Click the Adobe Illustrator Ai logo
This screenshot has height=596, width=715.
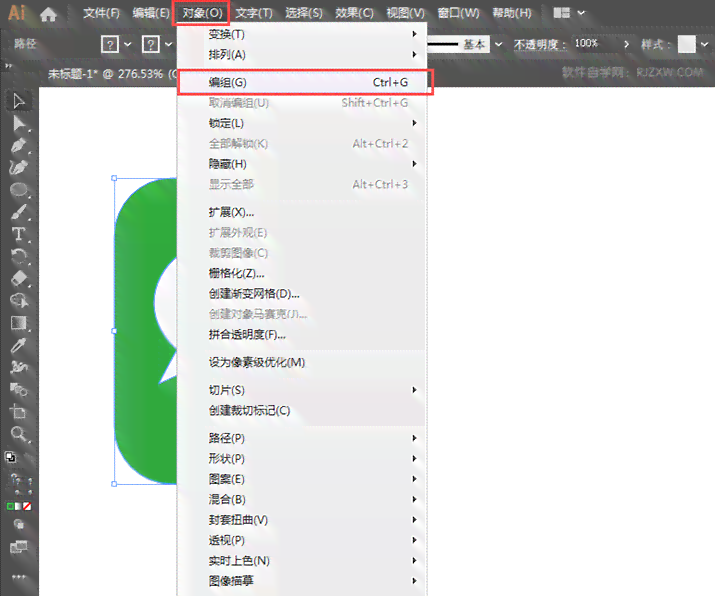pos(16,13)
